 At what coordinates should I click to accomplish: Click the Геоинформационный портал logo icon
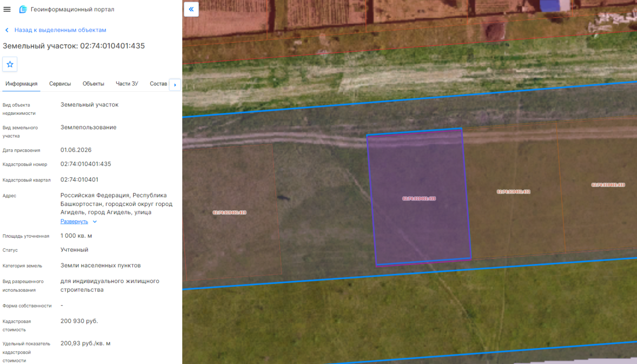click(x=23, y=9)
